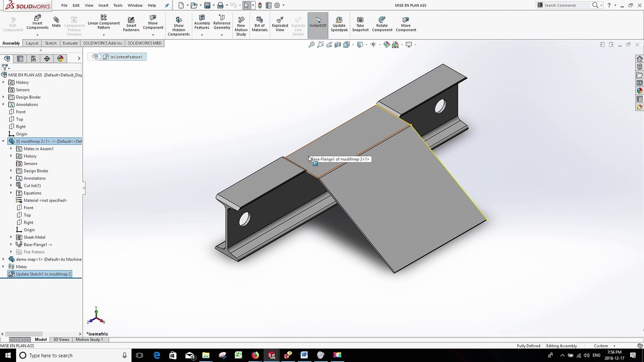The width and height of the screenshot is (644, 362).
Task: Click the Insert Components tool
Action: [x=37, y=23]
